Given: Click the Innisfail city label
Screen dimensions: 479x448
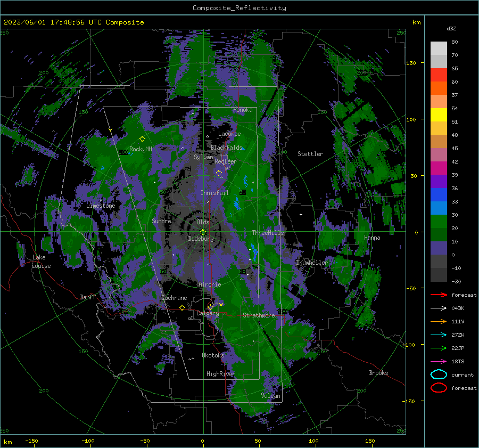Looking at the screenshot, I should pos(214,193).
